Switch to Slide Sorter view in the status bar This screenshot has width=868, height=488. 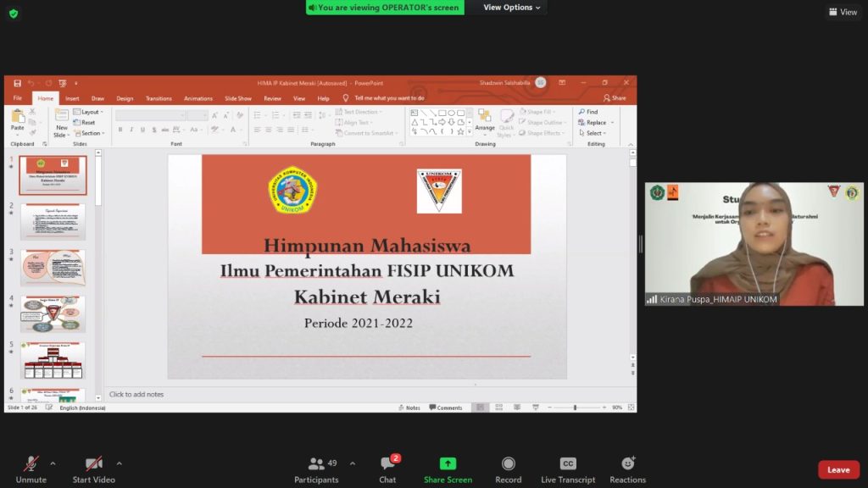point(498,408)
